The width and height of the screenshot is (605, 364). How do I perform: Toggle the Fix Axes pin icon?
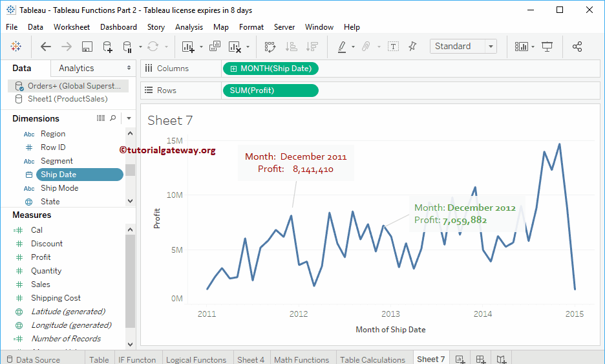[412, 47]
